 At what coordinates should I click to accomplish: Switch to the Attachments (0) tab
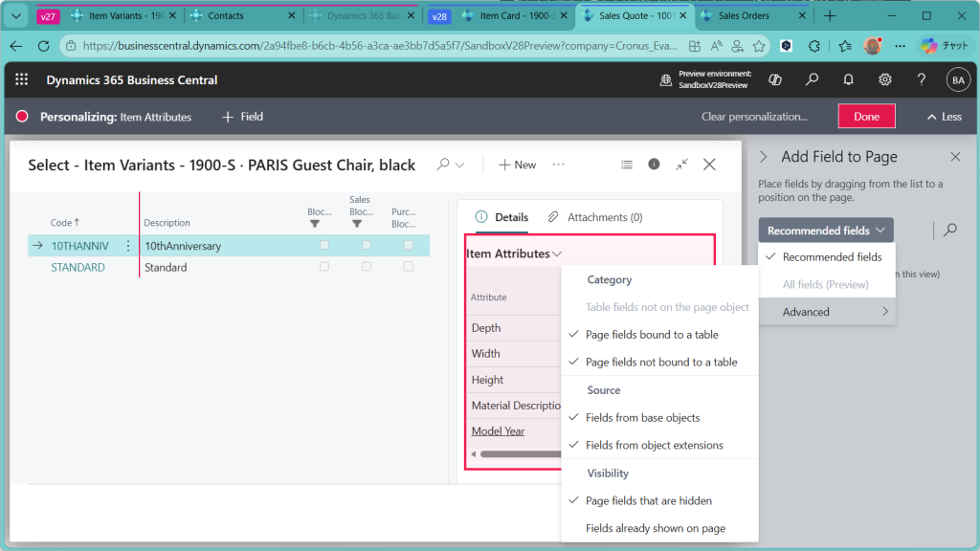coord(595,217)
